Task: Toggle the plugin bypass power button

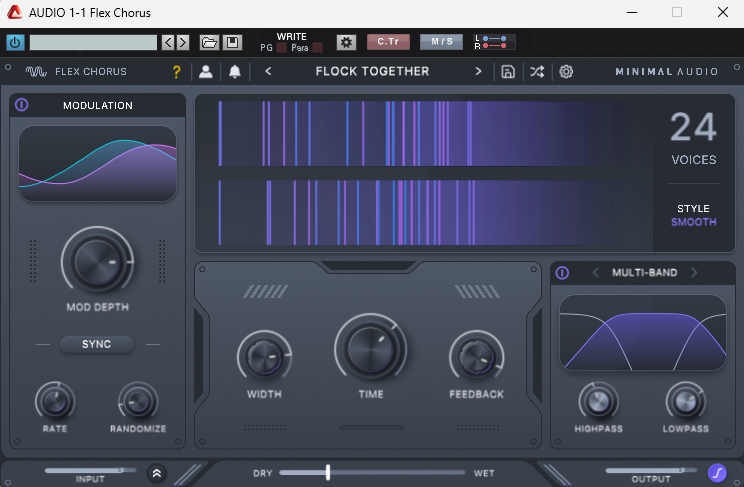Action: coord(15,43)
